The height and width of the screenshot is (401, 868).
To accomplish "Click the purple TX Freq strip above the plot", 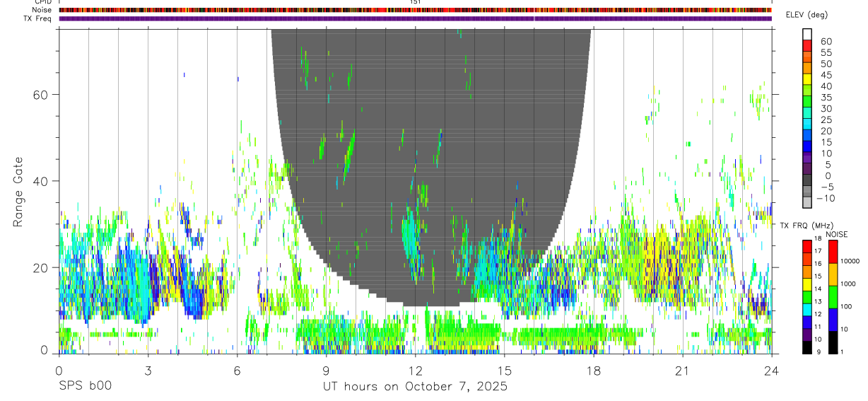I will pyautogui.click(x=415, y=18).
